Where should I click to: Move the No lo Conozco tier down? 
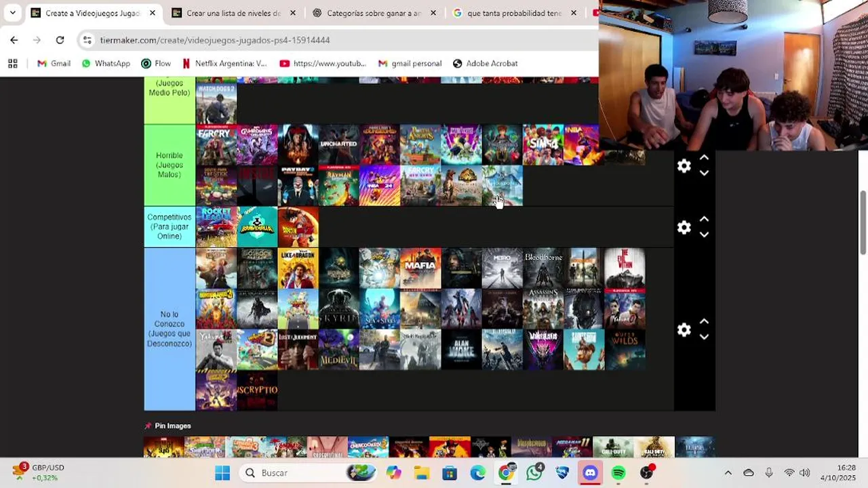704,338
